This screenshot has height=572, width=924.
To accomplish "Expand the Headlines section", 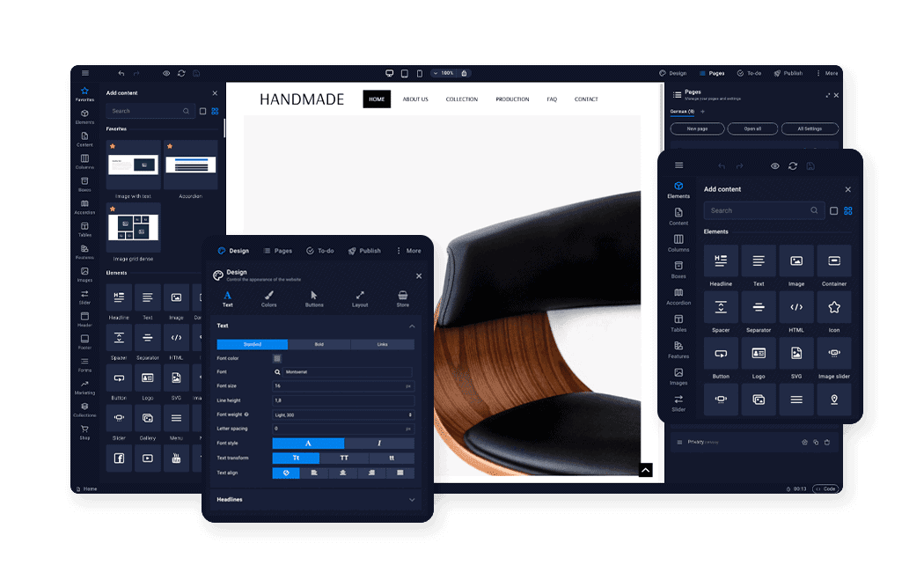I will coord(412,499).
